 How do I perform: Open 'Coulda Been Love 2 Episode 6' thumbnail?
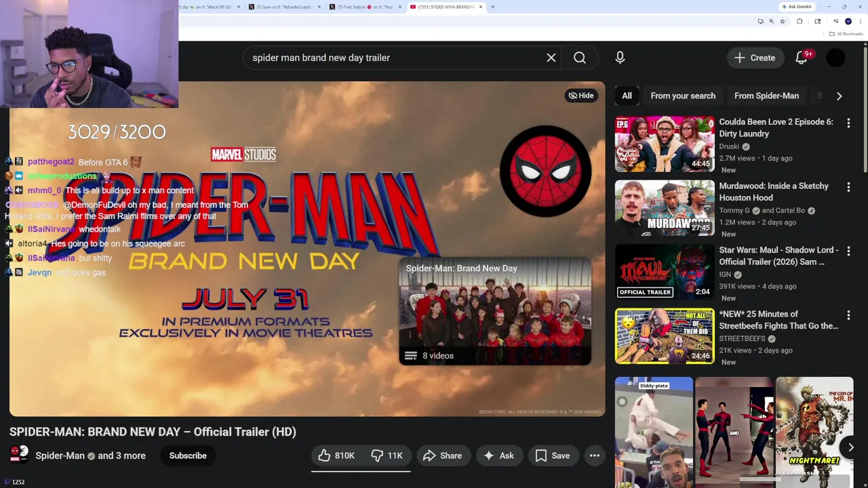(x=665, y=144)
